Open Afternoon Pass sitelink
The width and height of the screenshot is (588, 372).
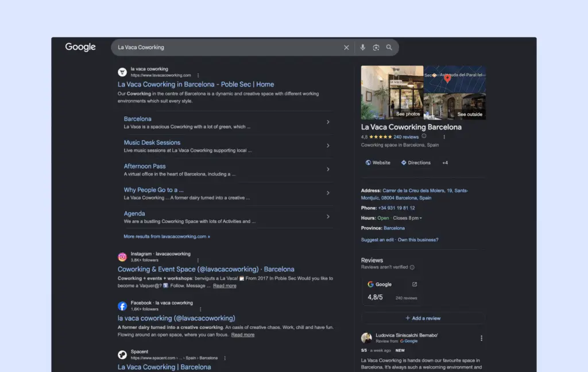coord(145,166)
